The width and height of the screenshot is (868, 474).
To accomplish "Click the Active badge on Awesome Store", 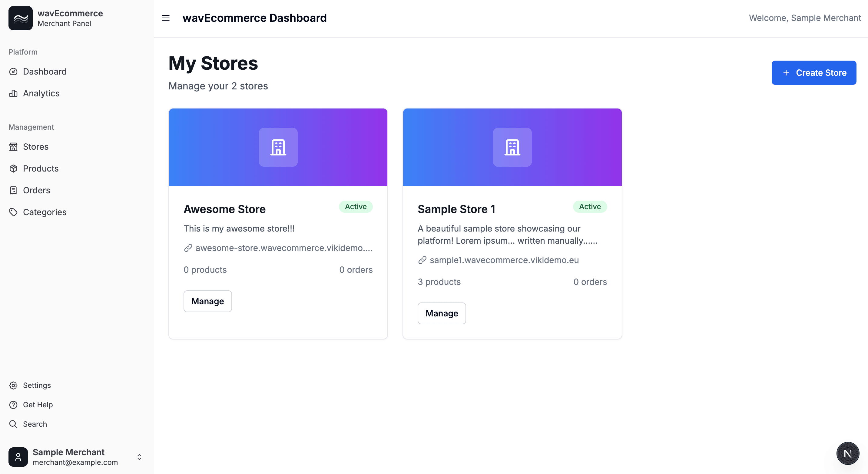I will coord(356,207).
